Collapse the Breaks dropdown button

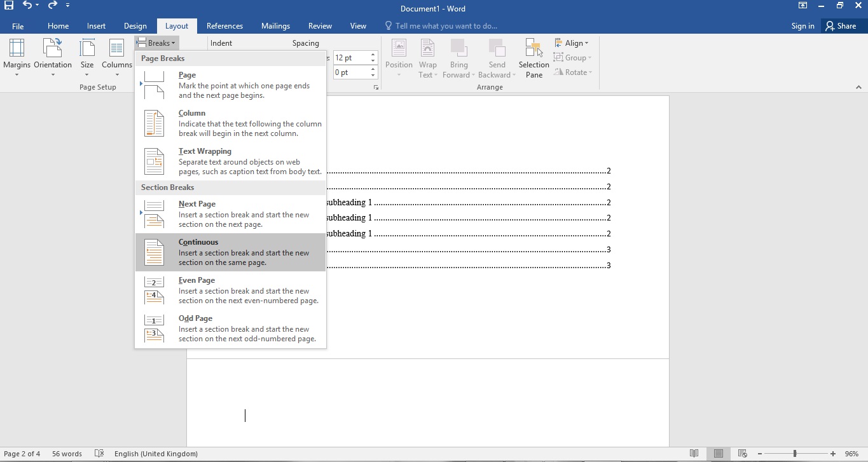(x=156, y=43)
